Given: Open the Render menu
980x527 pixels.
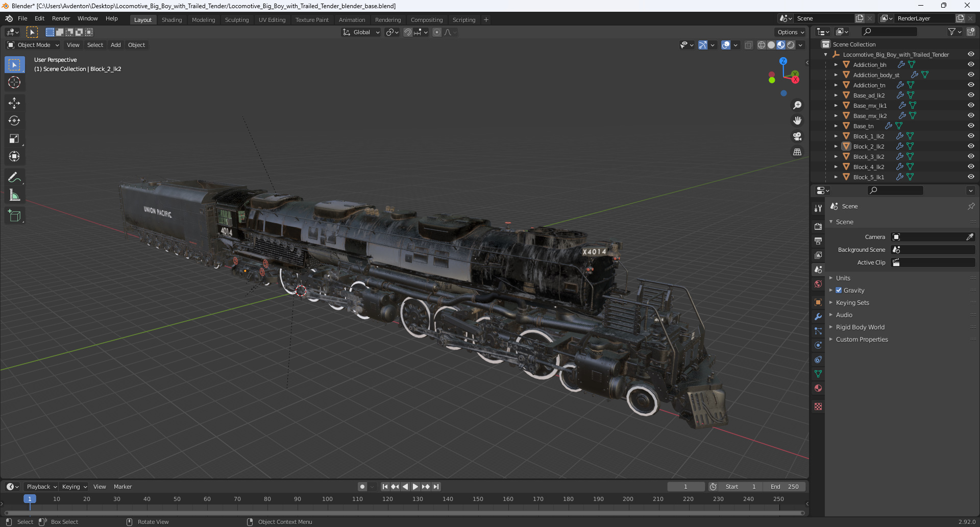Looking at the screenshot, I should [x=61, y=18].
